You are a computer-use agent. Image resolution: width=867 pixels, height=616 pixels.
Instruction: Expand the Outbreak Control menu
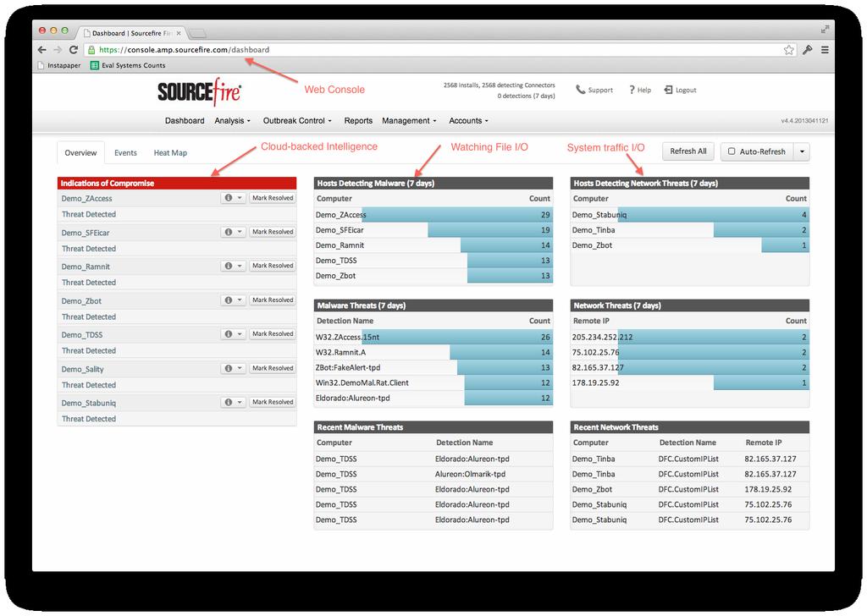tap(297, 120)
